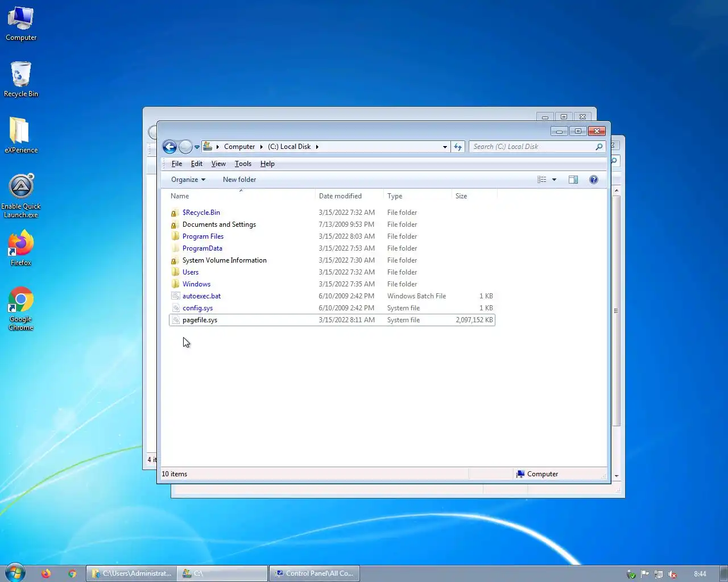Switch to Control Panel taskbar window
728x582 pixels.
point(315,573)
